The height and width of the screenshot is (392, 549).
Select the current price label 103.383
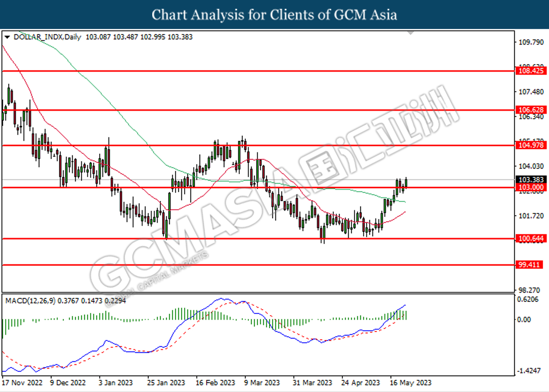(x=531, y=180)
